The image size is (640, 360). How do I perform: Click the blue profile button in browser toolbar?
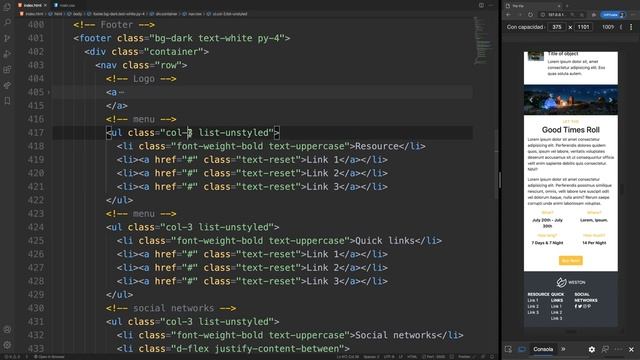613,15
